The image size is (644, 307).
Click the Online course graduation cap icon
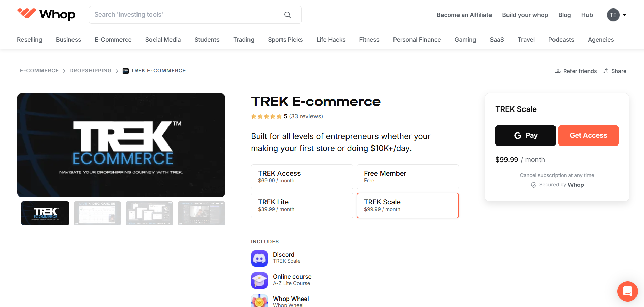coord(259,280)
